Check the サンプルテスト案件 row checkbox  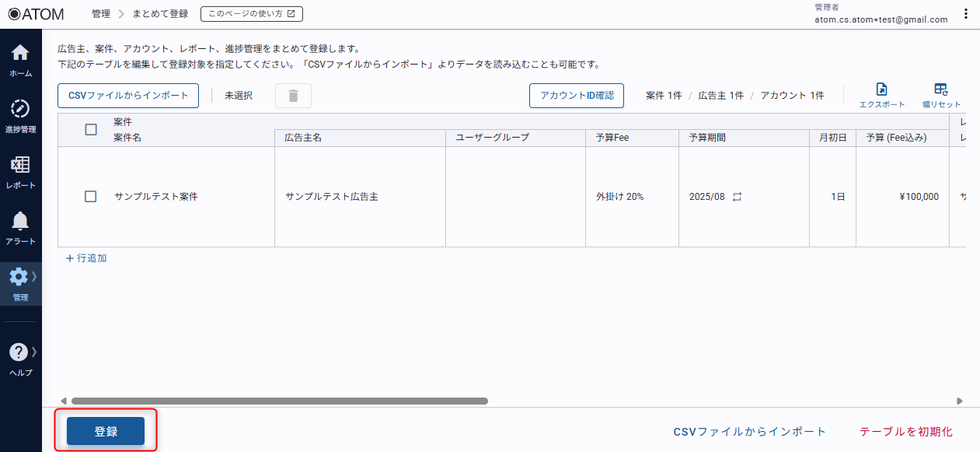(91, 197)
